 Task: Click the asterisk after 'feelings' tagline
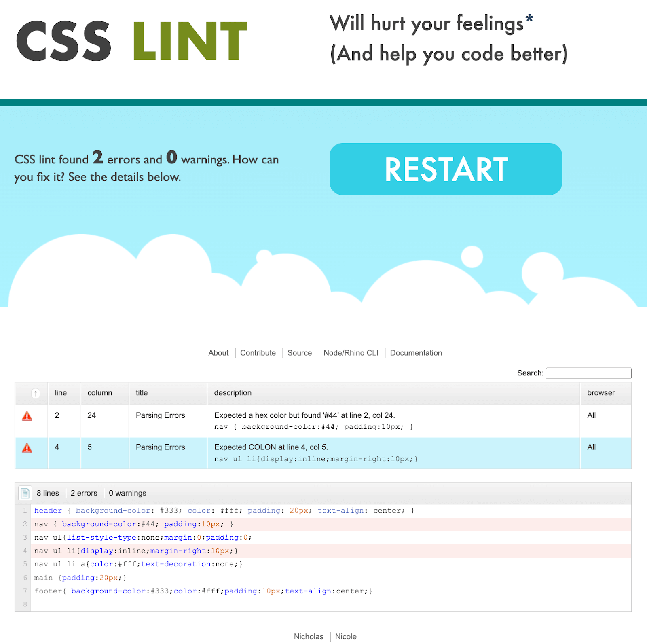click(529, 19)
